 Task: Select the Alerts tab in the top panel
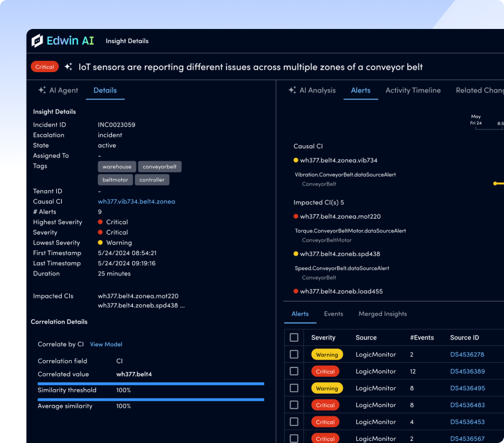[360, 90]
